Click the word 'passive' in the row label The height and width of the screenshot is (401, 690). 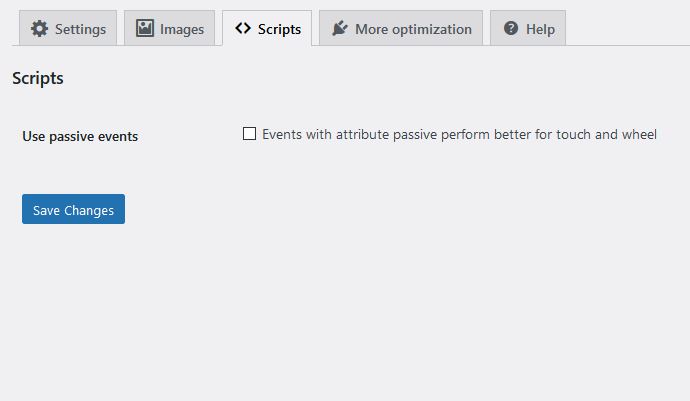pyautogui.click(x=71, y=137)
